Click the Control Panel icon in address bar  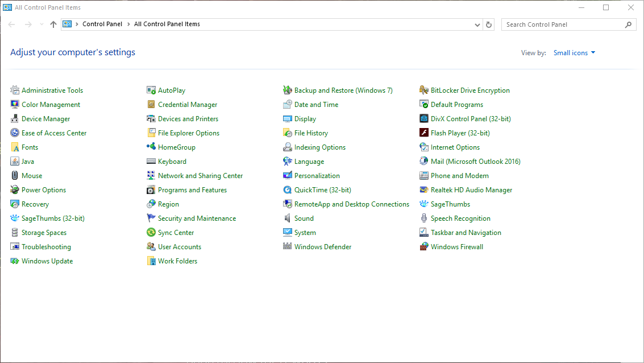pyautogui.click(x=67, y=24)
